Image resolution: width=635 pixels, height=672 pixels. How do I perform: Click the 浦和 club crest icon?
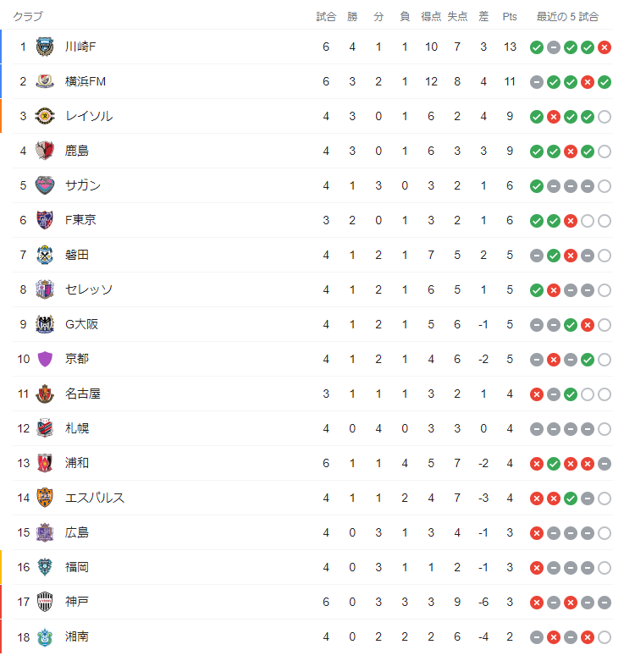pyautogui.click(x=45, y=463)
